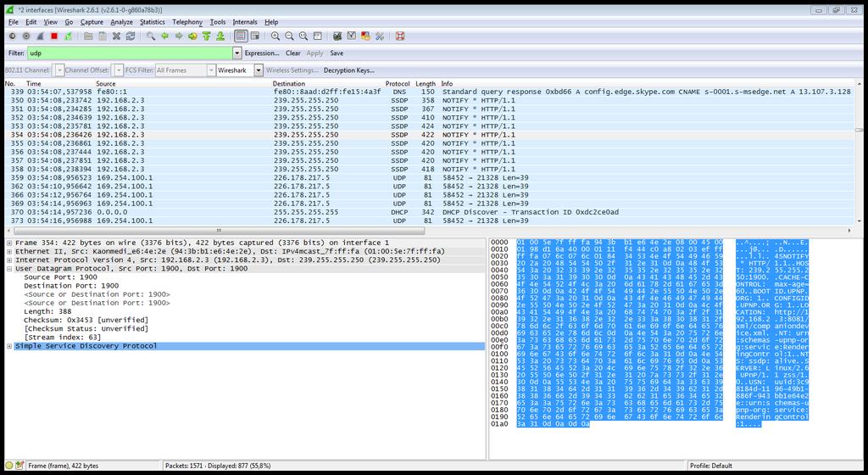Jump to the last packet

point(220,36)
